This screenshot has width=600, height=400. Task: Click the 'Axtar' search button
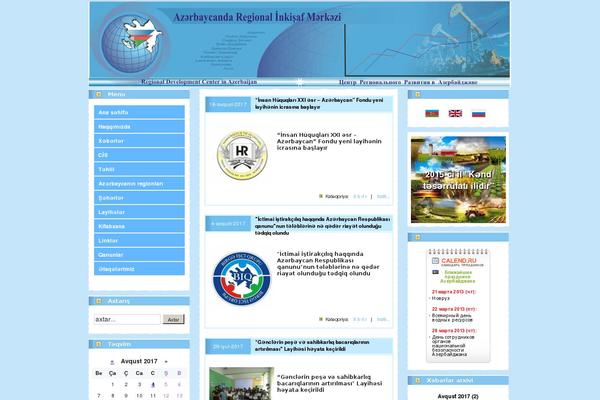pos(174,319)
